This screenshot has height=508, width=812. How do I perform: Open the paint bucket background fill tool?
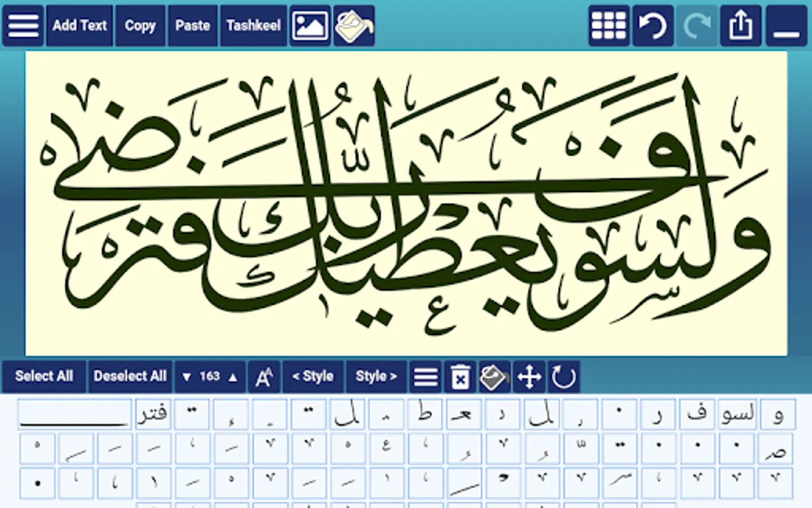[x=354, y=26]
